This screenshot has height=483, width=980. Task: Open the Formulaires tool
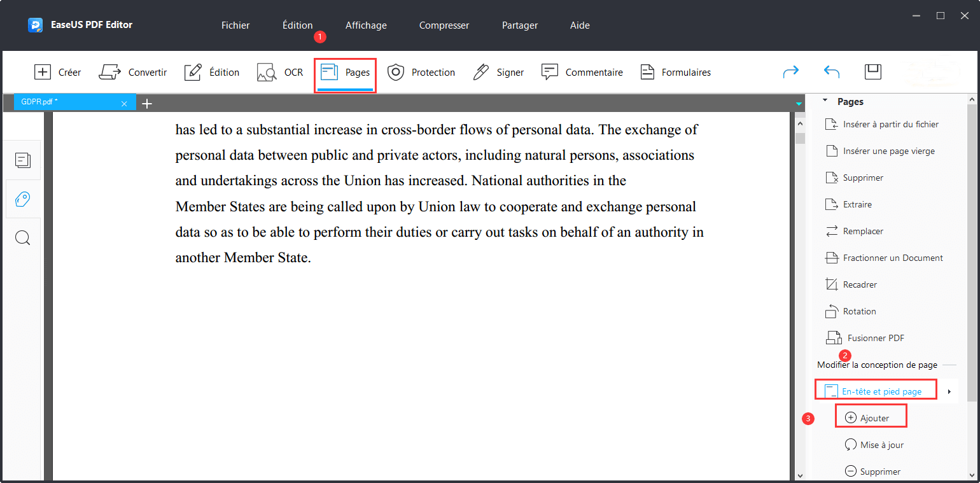click(675, 72)
